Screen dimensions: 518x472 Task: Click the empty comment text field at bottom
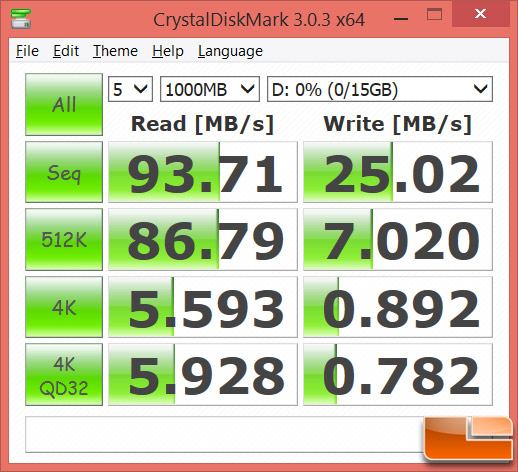[x=225, y=435]
